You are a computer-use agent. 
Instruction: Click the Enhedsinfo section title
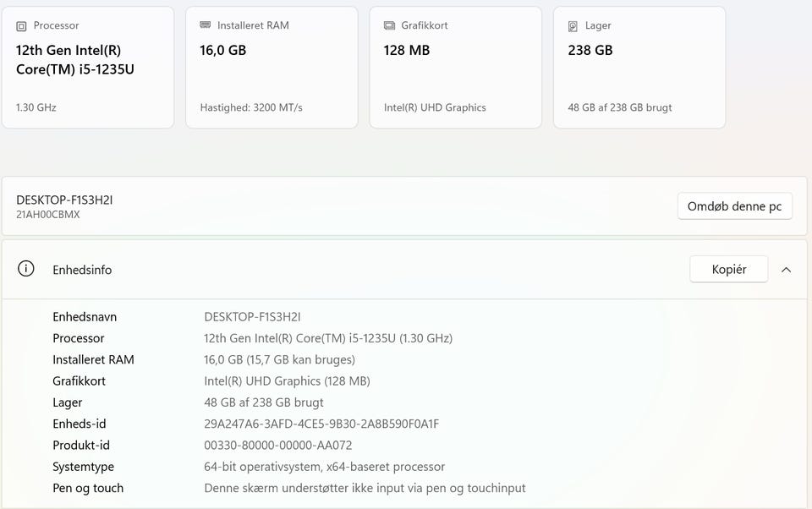tap(82, 270)
